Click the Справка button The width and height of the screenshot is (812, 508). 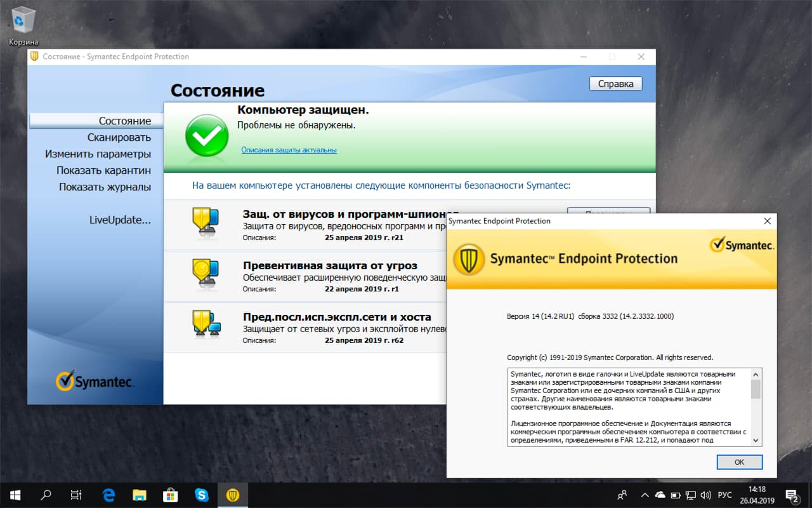(x=615, y=83)
